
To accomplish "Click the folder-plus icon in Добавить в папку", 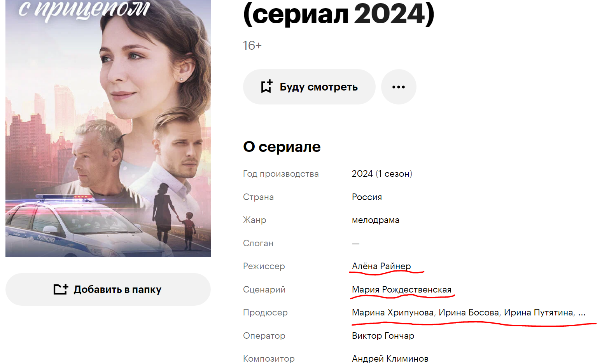I will tap(61, 289).
